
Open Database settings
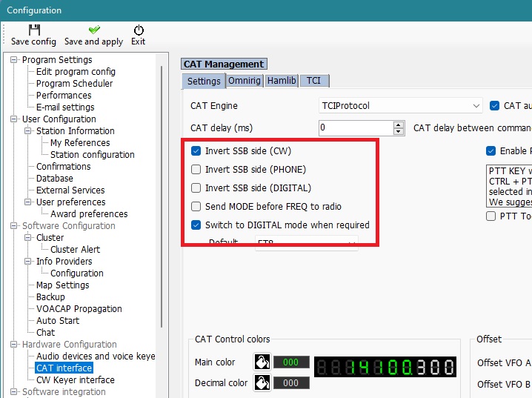55,179
